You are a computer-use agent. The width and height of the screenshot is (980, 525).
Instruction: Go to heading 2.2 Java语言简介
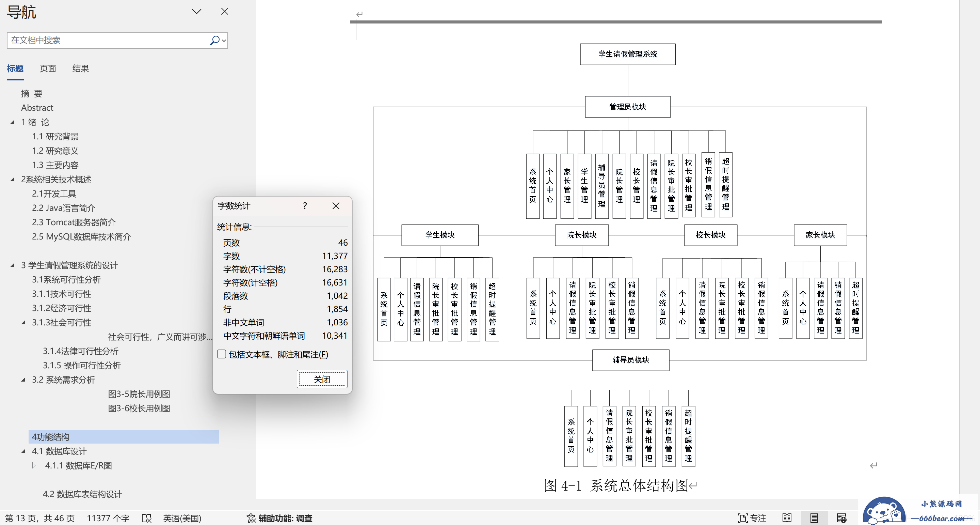pos(64,208)
